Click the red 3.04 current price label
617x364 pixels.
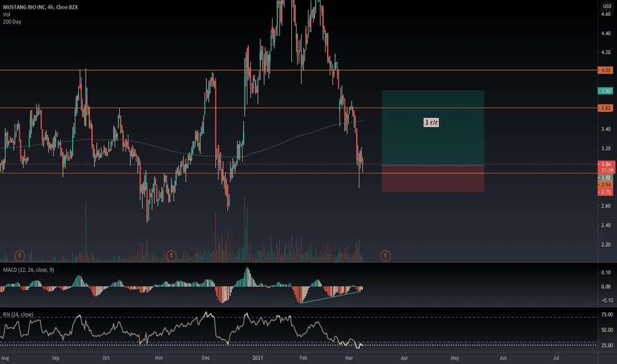click(606, 164)
